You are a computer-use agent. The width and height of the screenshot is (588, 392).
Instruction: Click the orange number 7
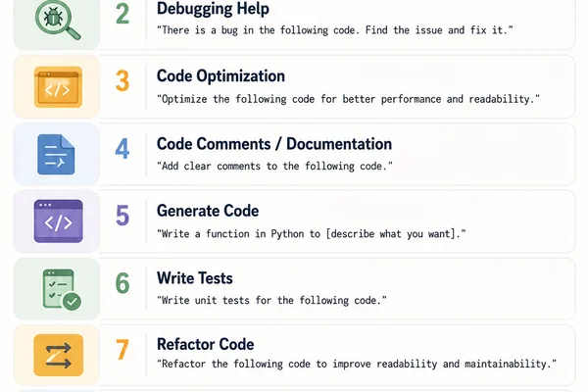click(x=122, y=350)
